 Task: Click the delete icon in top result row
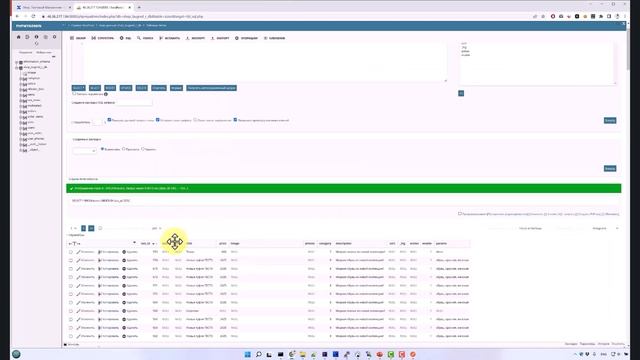[124, 252]
